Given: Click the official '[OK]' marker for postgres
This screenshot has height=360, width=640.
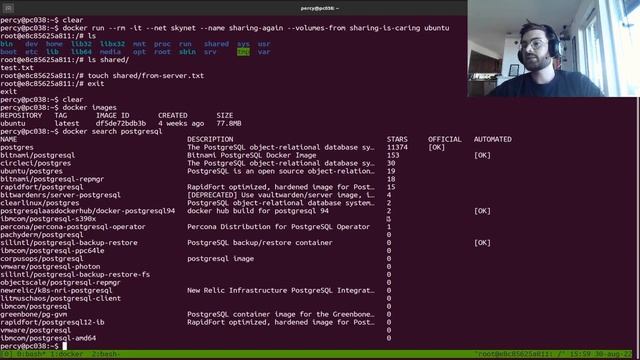Looking at the screenshot, I should pyautogui.click(x=436, y=147).
